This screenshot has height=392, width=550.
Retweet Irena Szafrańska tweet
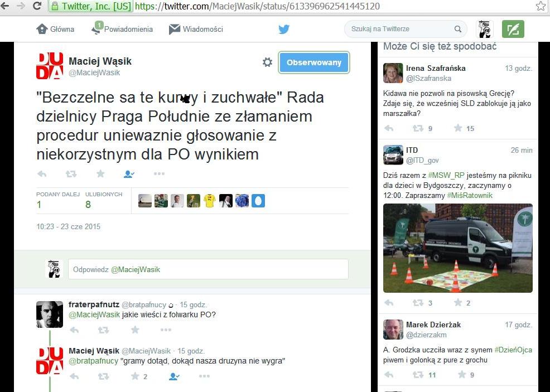418,128
